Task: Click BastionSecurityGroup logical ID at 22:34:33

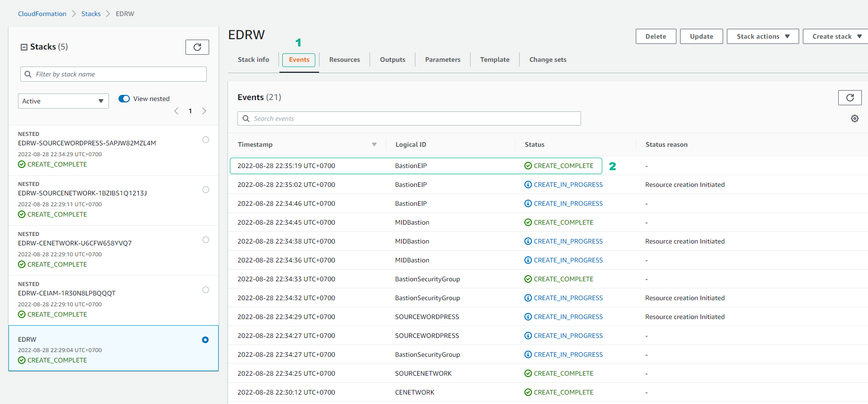Action: (x=428, y=279)
